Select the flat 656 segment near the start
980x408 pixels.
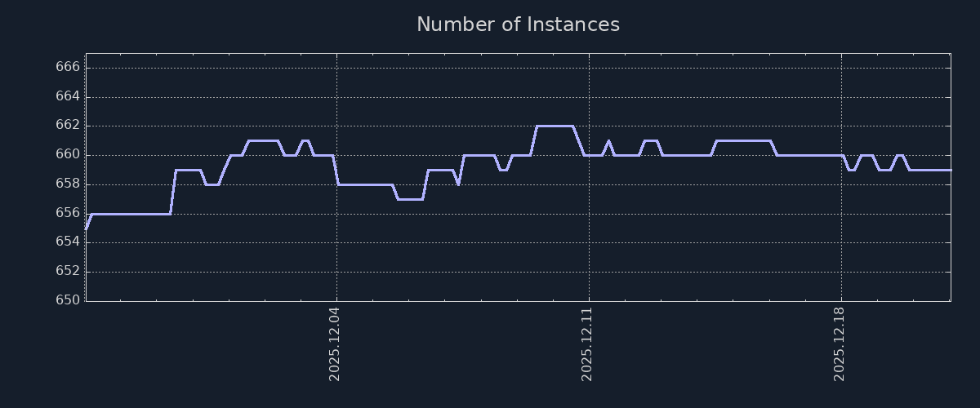click(x=131, y=214)
